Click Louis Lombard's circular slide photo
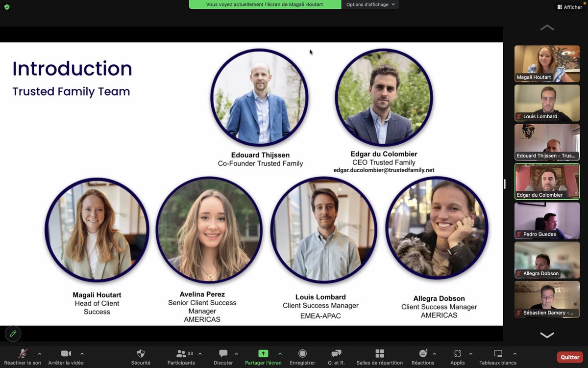Screen dimensions: 588x368 click(324, 230)
